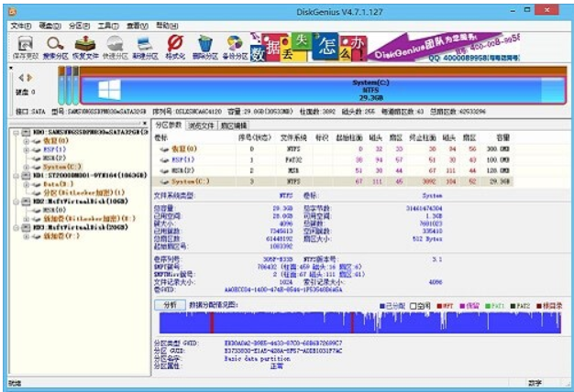Click the 已分配 blue legend swatch

point(382,306)
